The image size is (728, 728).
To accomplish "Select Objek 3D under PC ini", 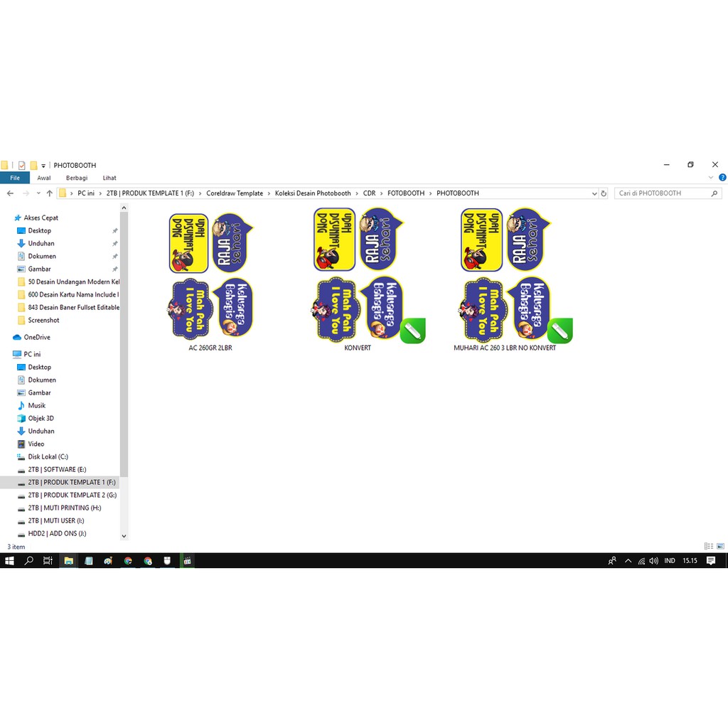I will click(36, 418).
